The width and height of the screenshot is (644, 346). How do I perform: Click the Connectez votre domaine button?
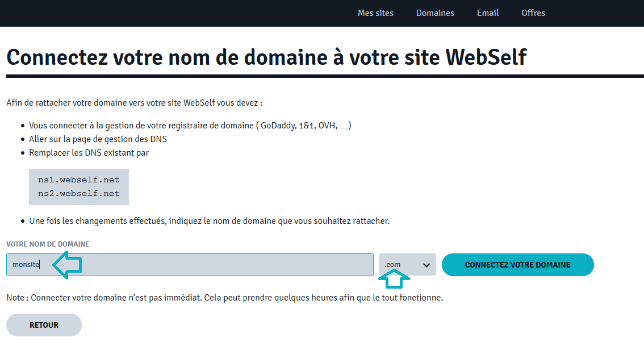click(517, 265)
